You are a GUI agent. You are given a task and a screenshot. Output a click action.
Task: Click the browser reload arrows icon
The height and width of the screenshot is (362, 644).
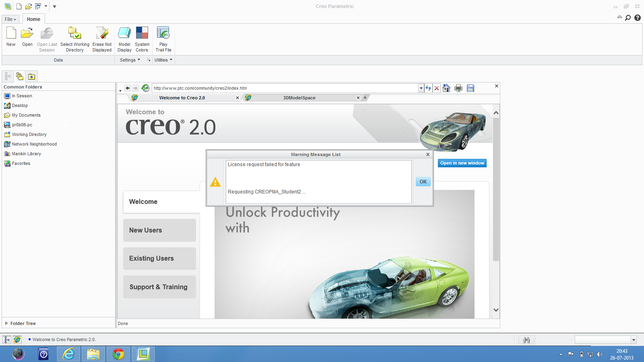(x=428, y=88)
